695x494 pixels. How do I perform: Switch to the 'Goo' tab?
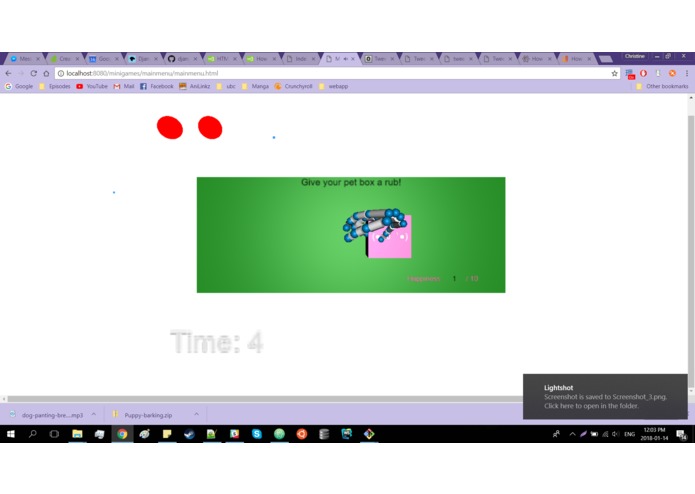click(104, 58)
